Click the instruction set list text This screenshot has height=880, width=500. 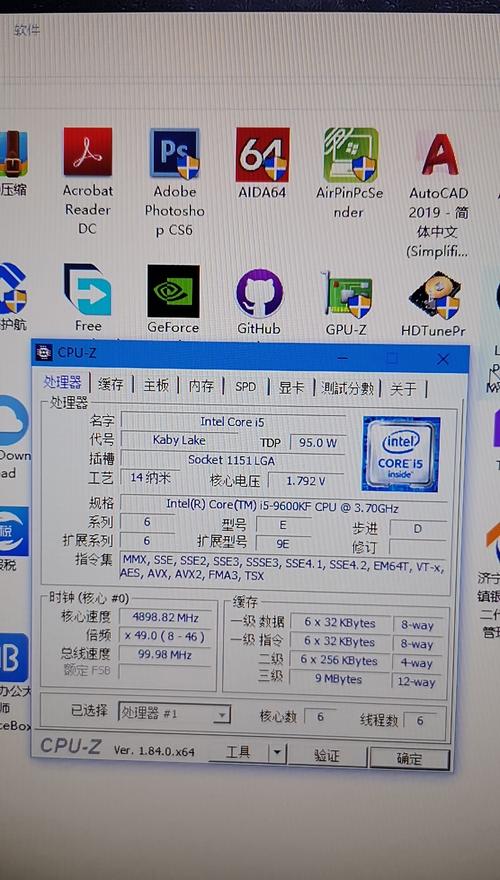(x=282, y=567)
